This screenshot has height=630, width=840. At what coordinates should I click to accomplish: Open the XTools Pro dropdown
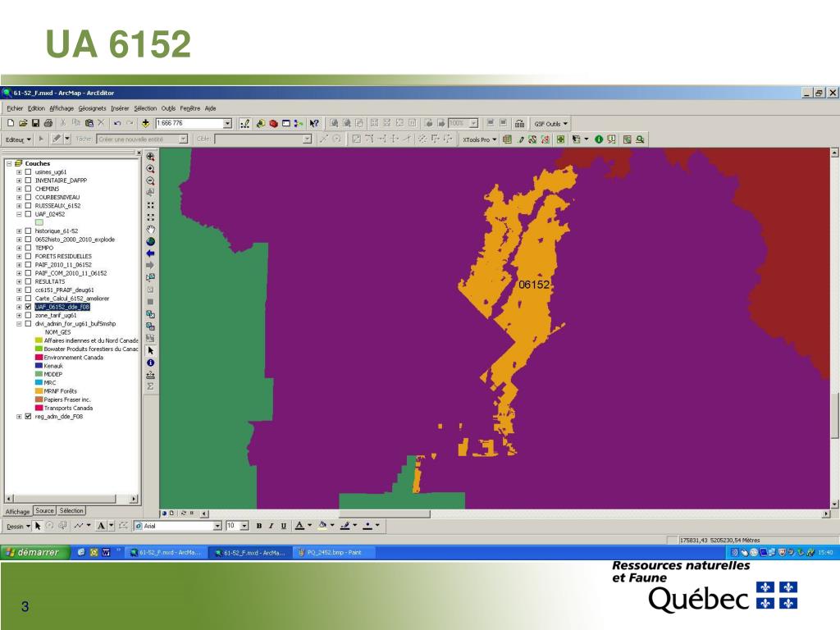click(x=480, y=139)
